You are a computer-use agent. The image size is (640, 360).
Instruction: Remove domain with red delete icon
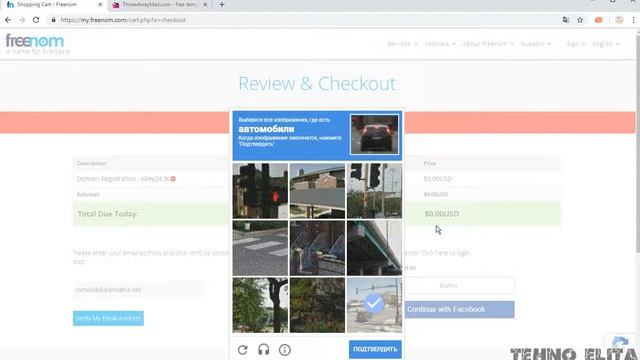pyautogui.click(x=173, y=179)
